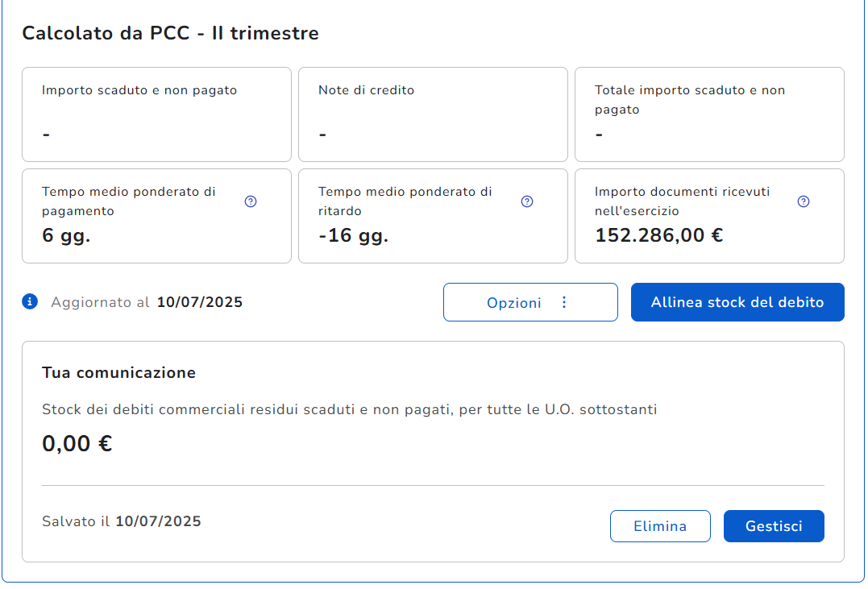Click the Elimina button
The image size is (868, 589).
pos(660,526)
